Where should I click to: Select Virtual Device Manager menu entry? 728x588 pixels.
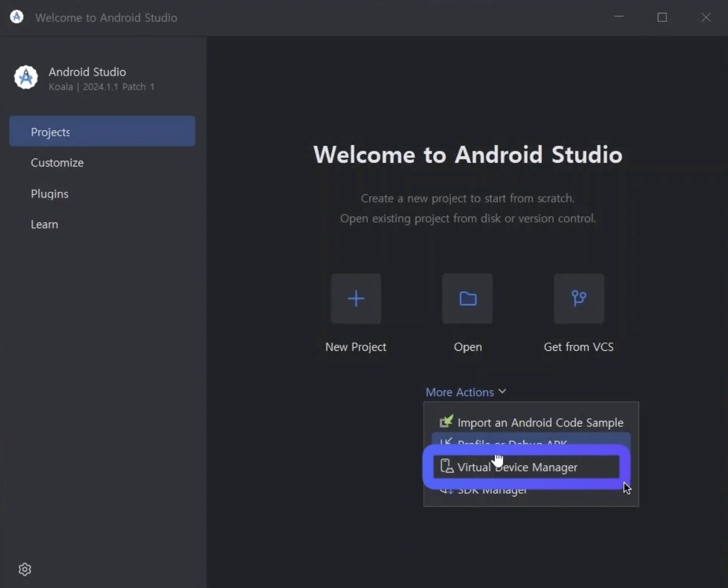526,467
